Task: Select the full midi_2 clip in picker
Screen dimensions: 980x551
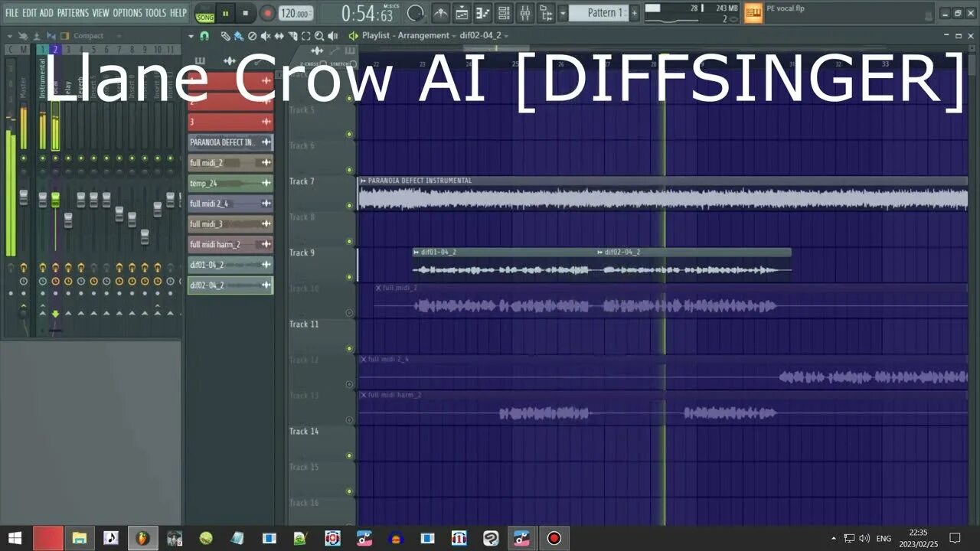Action: [x=230, y=162]
